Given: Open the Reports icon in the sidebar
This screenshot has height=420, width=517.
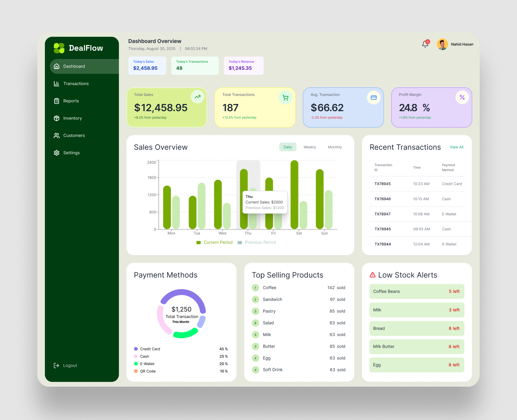Looking at the screenshot, I should 57,101.
